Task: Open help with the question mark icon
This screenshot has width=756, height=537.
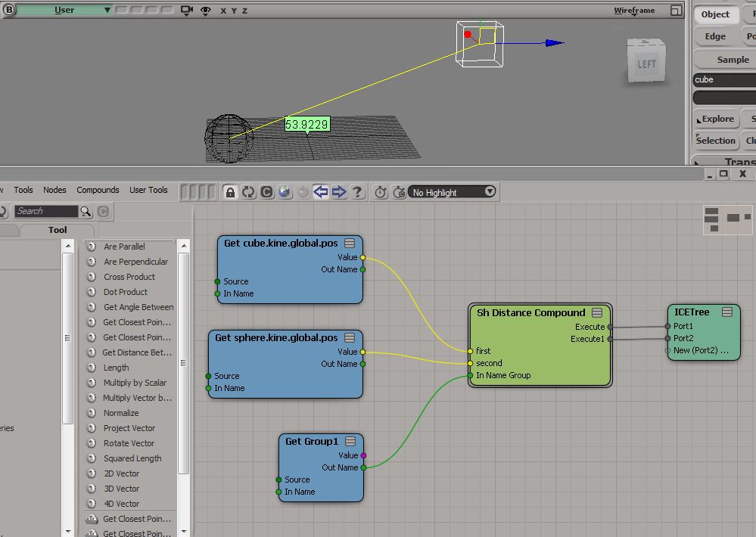Action: pyautogui.click(x=357, y=192)
